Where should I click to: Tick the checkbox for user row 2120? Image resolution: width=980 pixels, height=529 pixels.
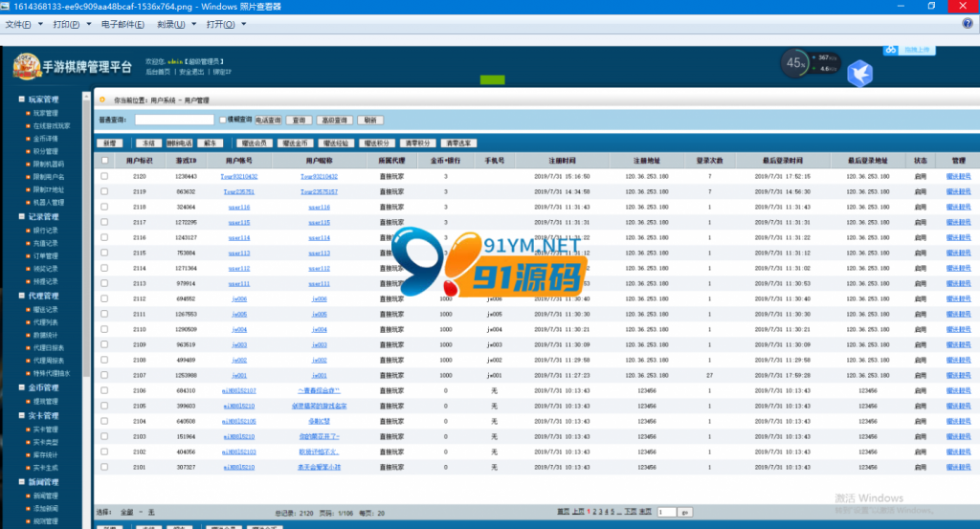(104, 176)
